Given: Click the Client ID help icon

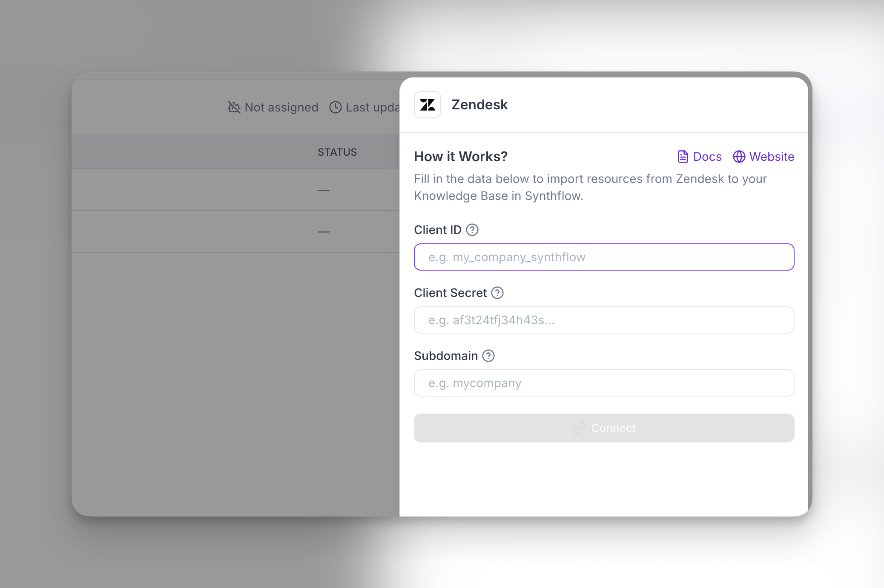Looking at the screenshot, I should pos(472,230).
